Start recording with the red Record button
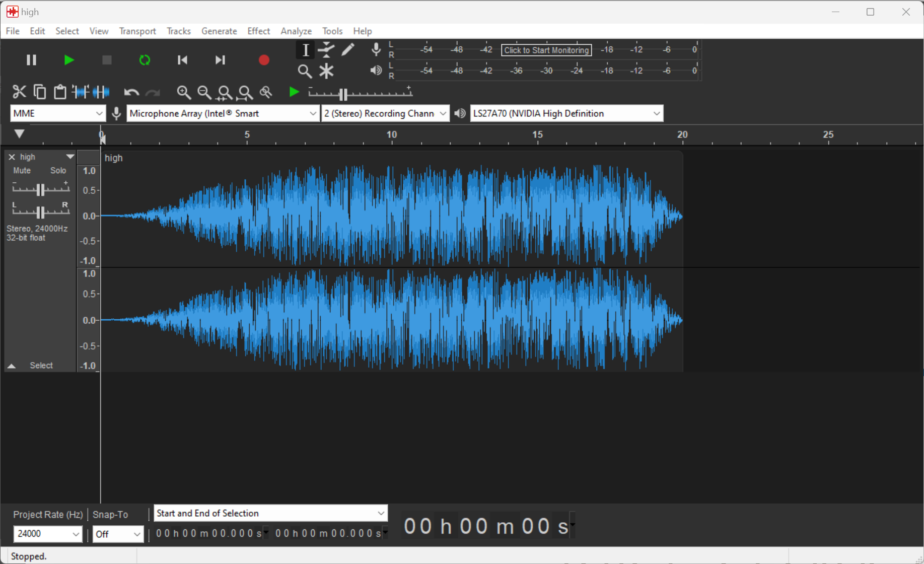924x564 pixels. click(264, 60)
